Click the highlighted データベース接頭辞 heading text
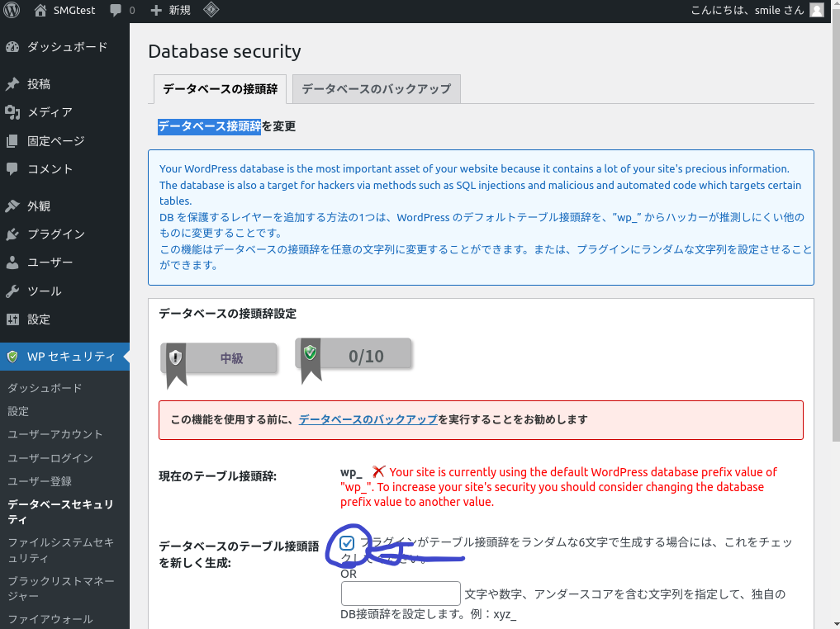 [210, 126]
